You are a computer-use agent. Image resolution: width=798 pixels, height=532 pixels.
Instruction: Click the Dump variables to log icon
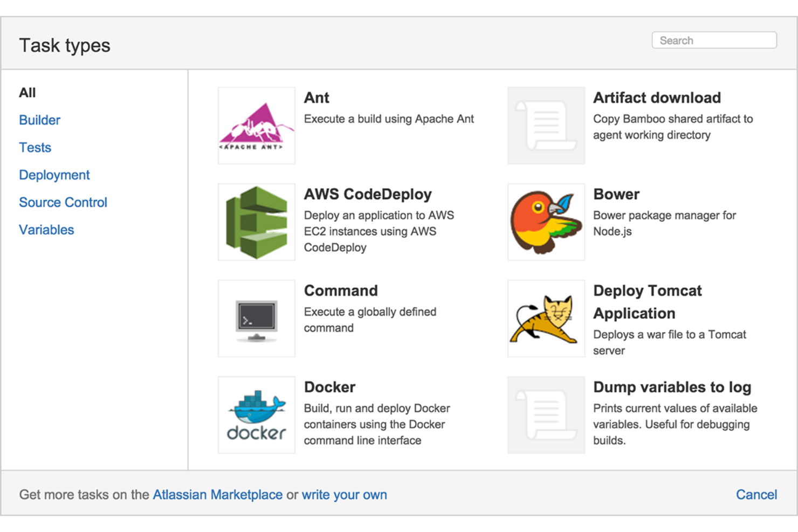[546, 414]
